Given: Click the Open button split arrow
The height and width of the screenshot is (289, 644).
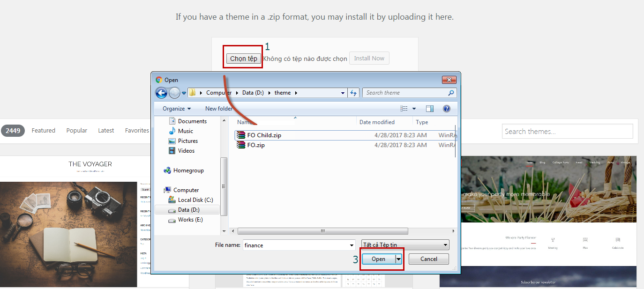Looking at the screenshot, I should tap(399, 259).
